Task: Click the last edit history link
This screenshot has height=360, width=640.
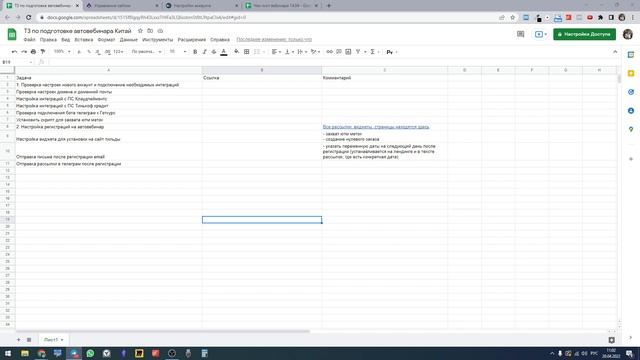Action: (x=274, y=40)
